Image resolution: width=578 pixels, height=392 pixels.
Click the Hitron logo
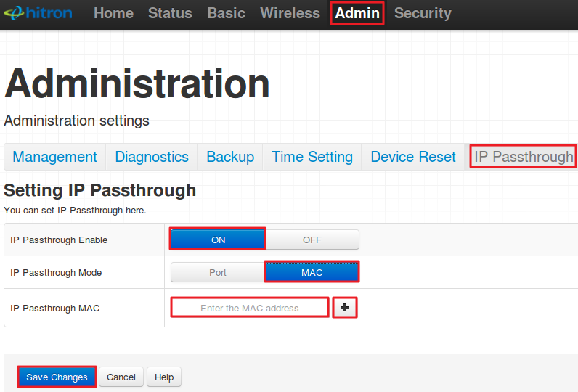tap(38, 13)
